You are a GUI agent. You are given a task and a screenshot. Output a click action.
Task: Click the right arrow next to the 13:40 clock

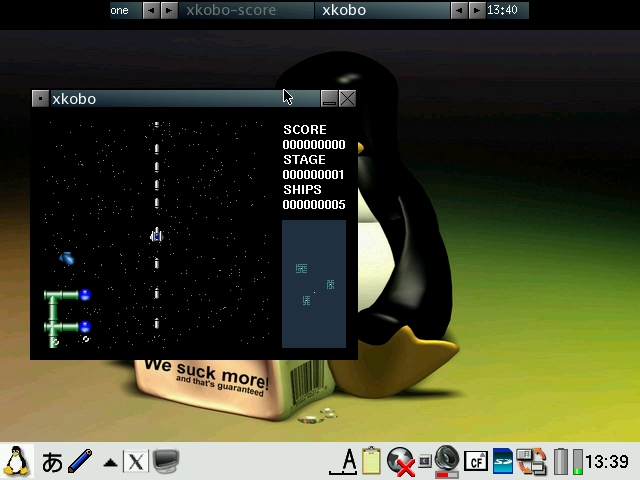tap(476, 10)
